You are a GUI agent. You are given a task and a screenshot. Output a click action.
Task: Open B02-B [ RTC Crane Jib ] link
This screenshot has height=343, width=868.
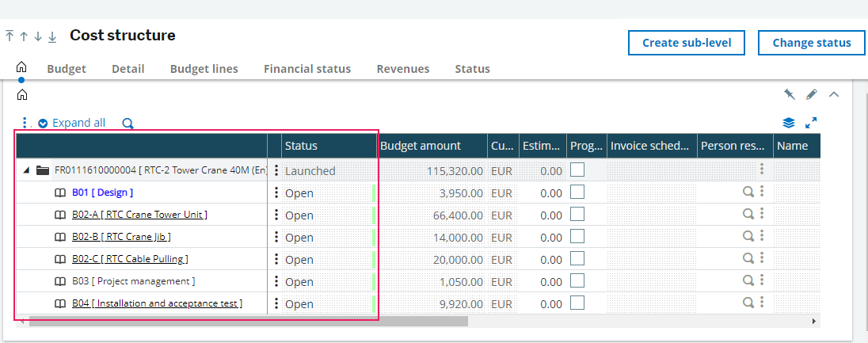coord(121,237)
